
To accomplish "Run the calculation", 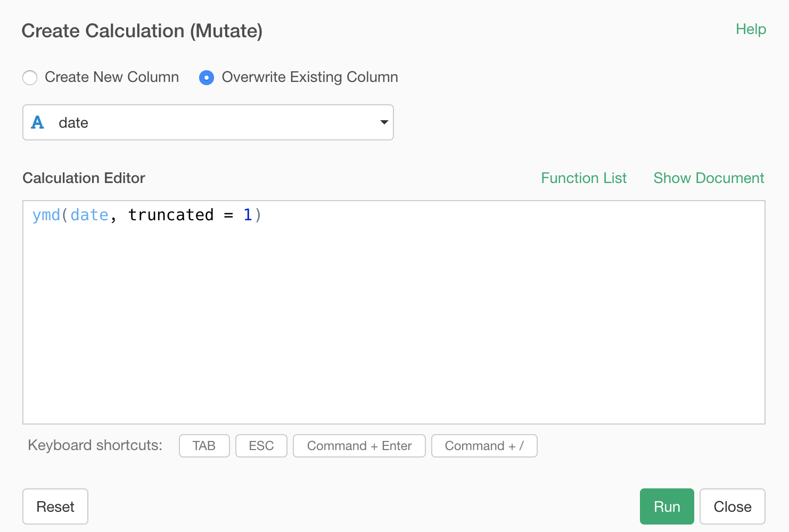I will coord(667,506).
